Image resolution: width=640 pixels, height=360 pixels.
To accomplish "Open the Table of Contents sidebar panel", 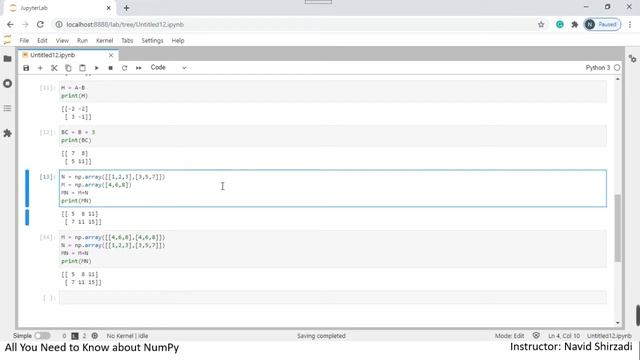I will pyautogui.click(x=7, y=108).
